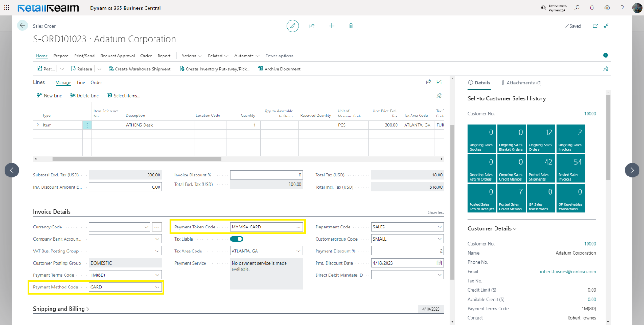The width and height of the screenshot is (644, 325).
Task: Open row options for Item line
Action: click(87, 125)
